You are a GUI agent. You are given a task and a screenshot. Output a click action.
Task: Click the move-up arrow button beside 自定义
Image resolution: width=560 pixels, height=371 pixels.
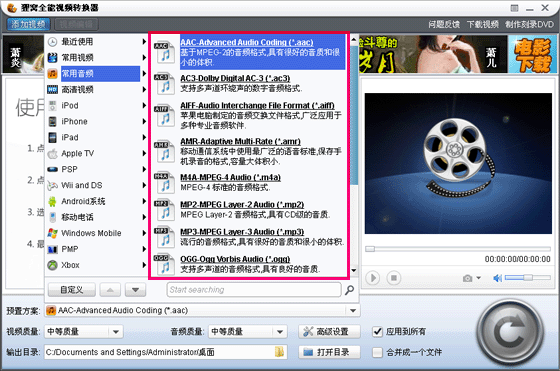[110, 290]
